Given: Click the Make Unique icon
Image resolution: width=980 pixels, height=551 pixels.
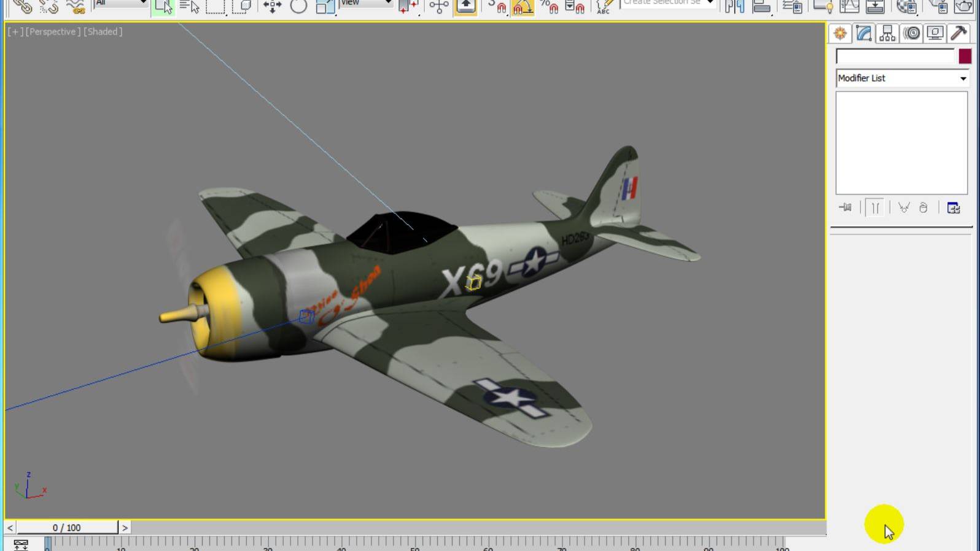Looking at the screenshot, I should click(x=904, y=207).
